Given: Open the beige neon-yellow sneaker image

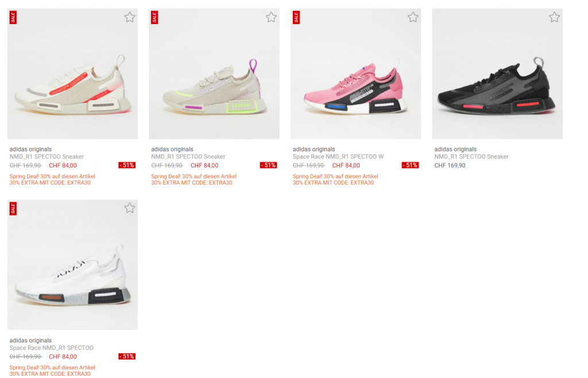Looking at the screenshot, I should click(214, 74).
